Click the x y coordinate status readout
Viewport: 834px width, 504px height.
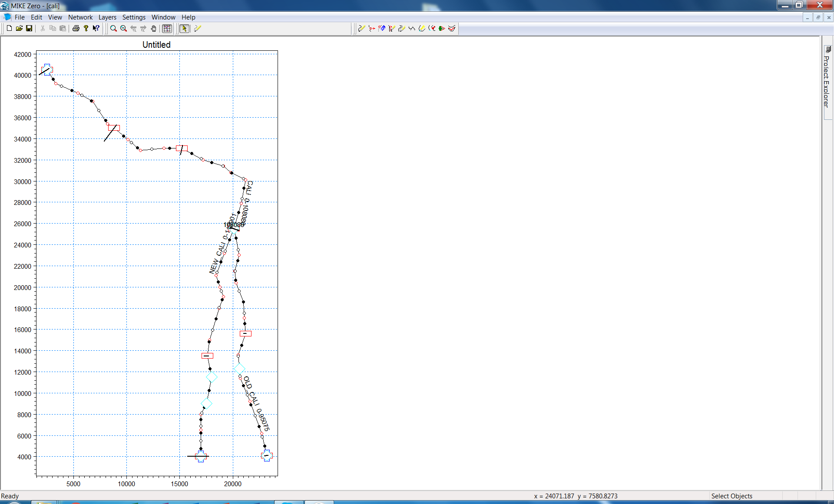(x=576, y=496)
